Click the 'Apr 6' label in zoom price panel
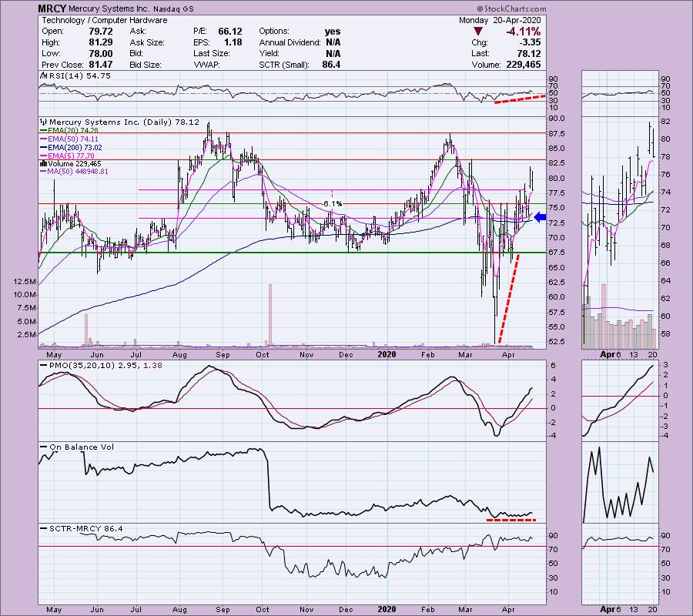Image resolution: width=693 pixels, height=616 pixels. pyautogui.click(x=611, y=354)
